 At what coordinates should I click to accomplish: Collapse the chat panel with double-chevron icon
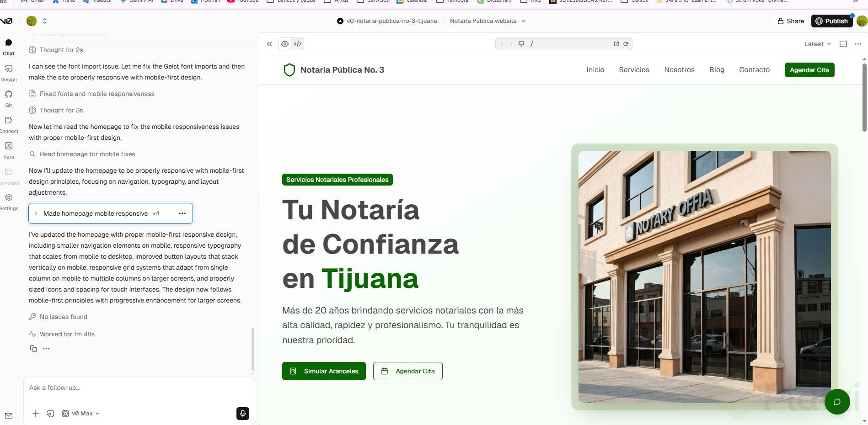coord(269,44)
